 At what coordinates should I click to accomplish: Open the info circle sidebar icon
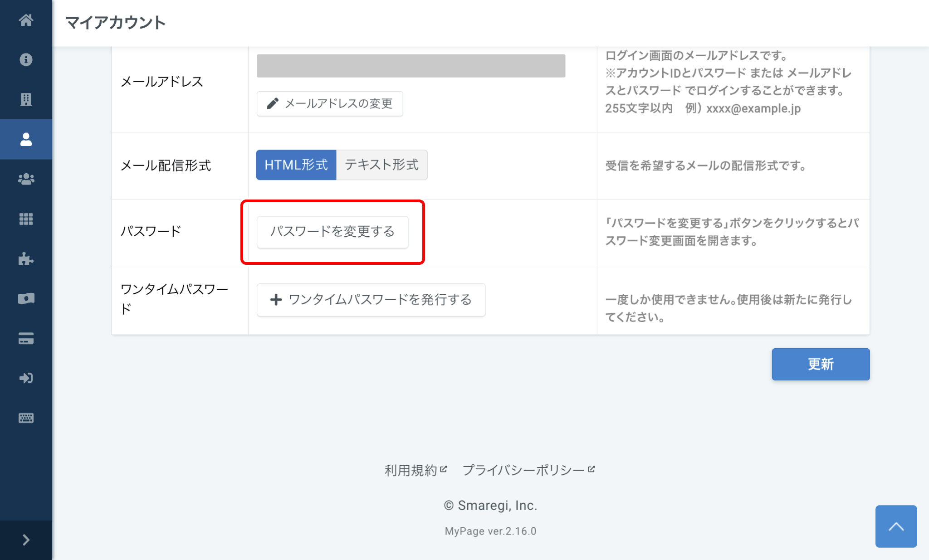click(26, 59)
